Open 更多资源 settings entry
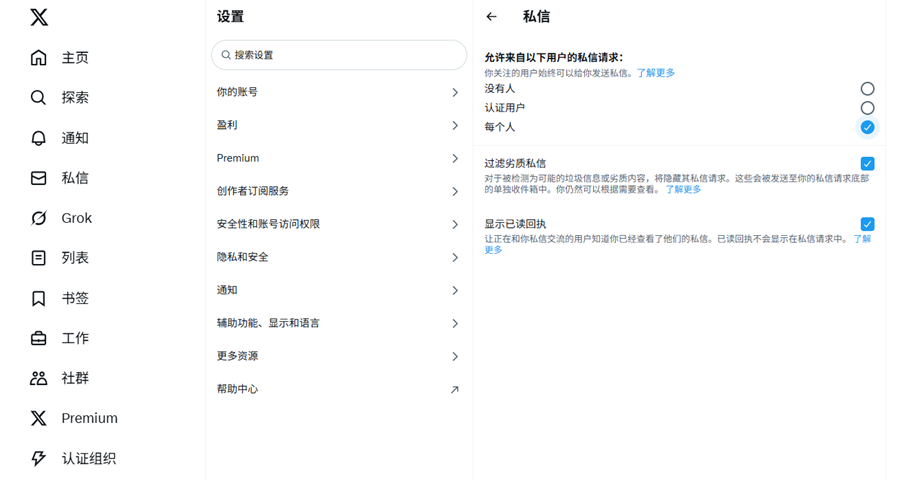The image size is (900, 480). click(339, 356)
